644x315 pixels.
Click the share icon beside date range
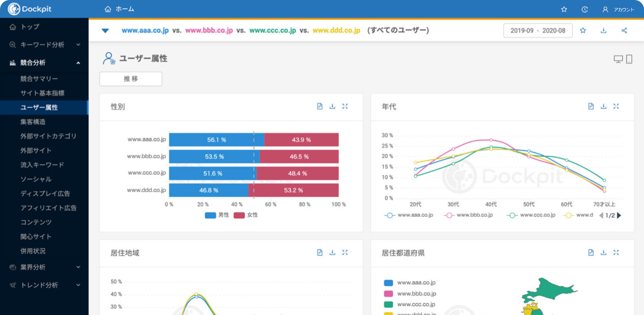(624, 31)
